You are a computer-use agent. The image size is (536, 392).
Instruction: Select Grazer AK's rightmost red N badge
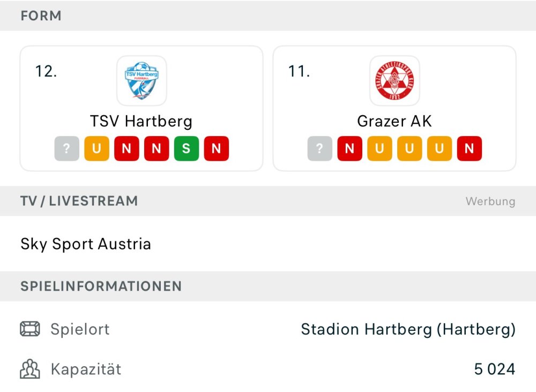pyautogui.click(x=470, y=149)
